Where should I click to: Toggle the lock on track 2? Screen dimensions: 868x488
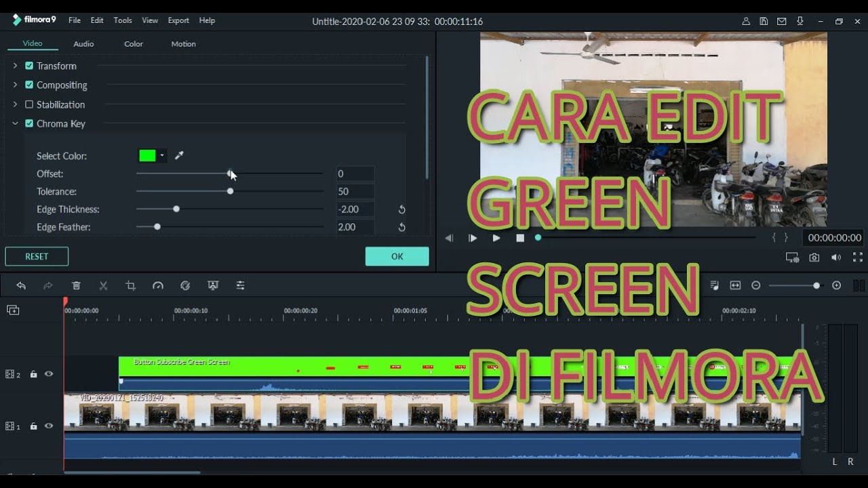click(x=33, y=374)
